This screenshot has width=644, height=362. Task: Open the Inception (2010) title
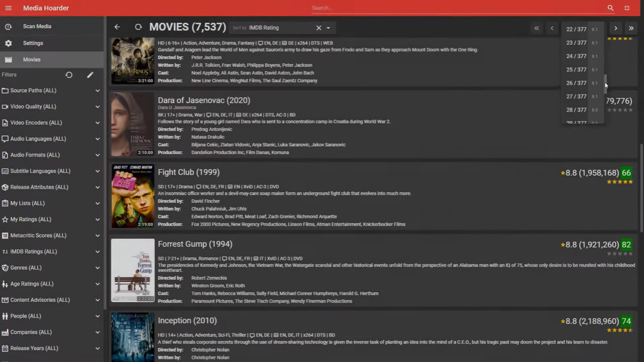(187, 321)
